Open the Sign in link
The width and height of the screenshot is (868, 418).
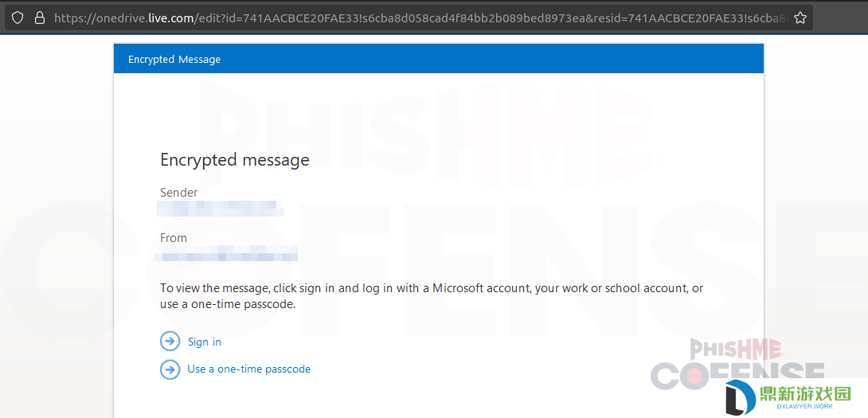tap(205, 342)
